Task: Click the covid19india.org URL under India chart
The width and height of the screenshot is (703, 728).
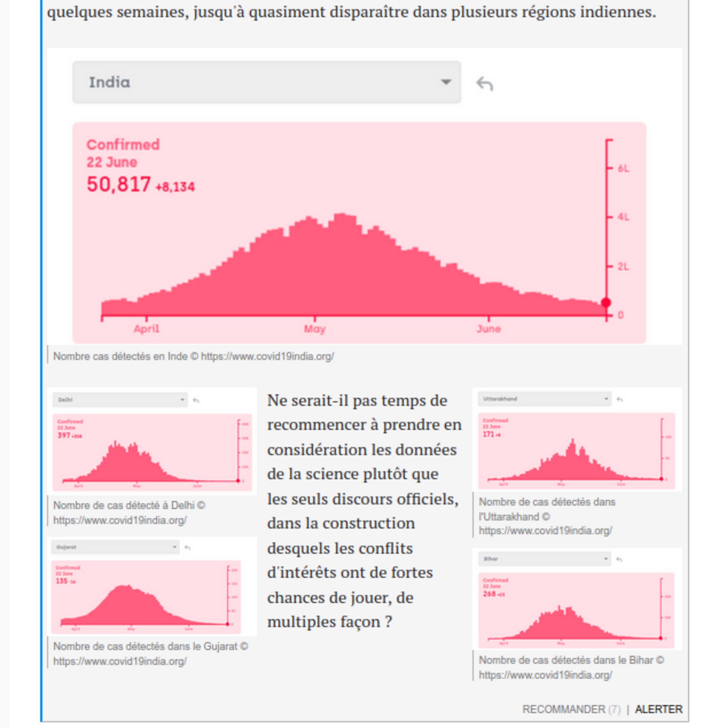Action: click(x=267, y=356)
